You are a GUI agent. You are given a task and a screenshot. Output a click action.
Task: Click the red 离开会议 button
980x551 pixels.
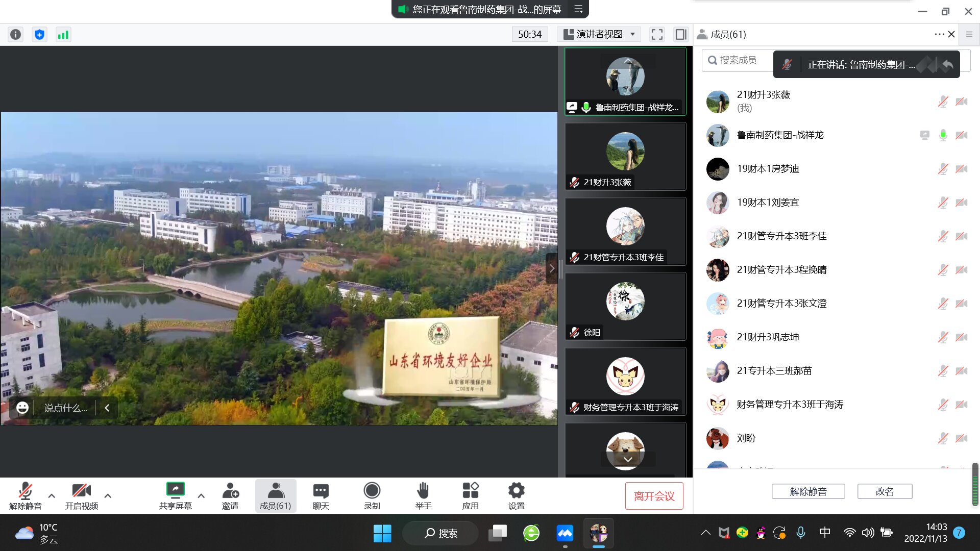[654, 496]
